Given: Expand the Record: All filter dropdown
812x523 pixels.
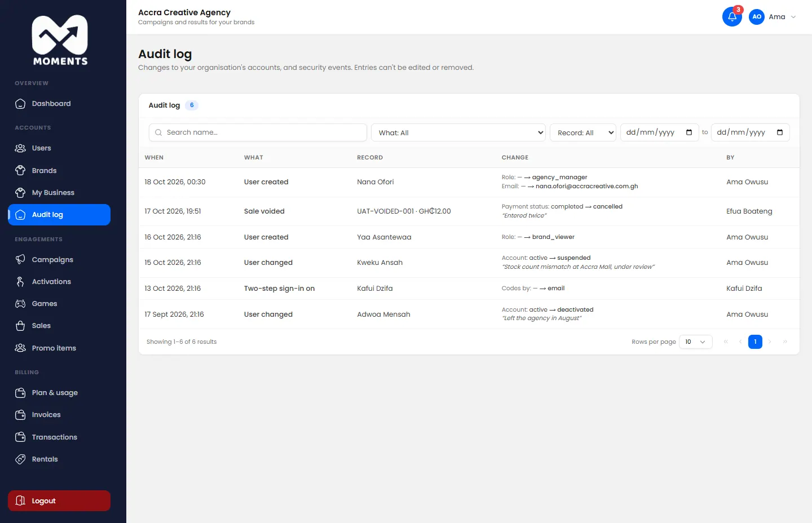Looking at the screenshot, I should pos(583,132).
